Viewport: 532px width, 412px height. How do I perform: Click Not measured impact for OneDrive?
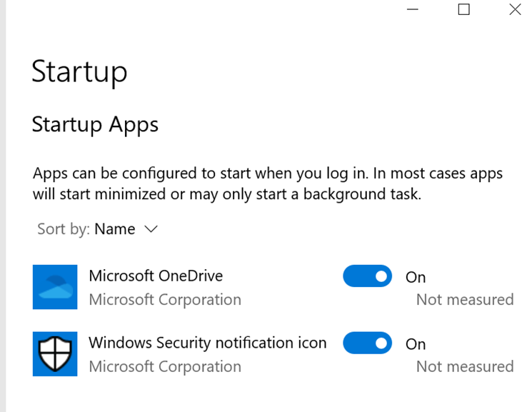pos(465,300)
